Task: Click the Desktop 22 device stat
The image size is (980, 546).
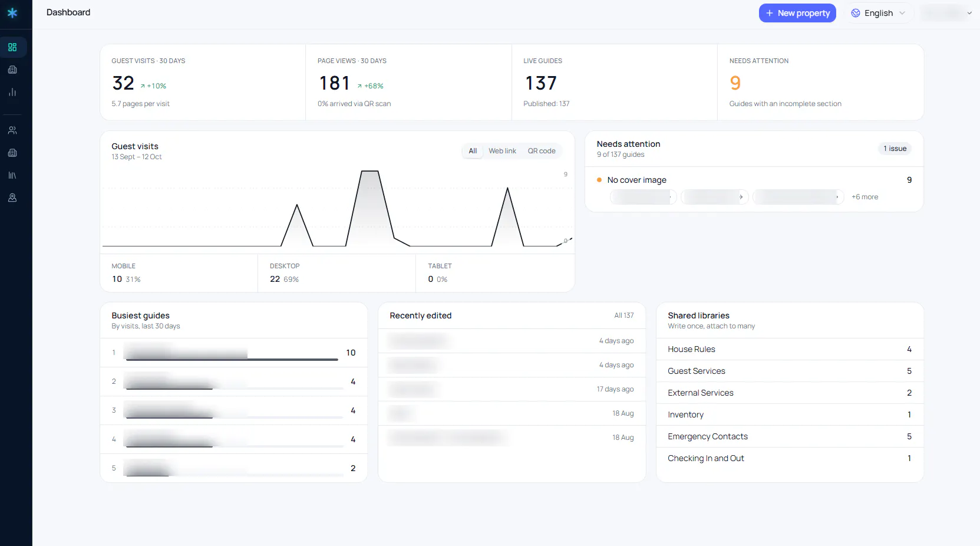Action: click(336, 273)
